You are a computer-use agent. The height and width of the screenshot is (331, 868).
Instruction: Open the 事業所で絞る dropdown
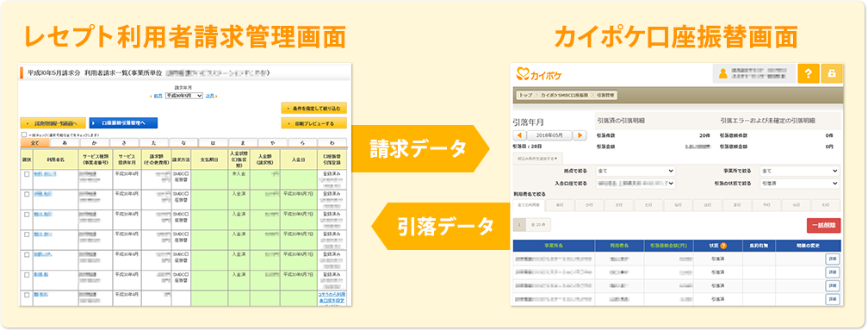tap(800, 171)
